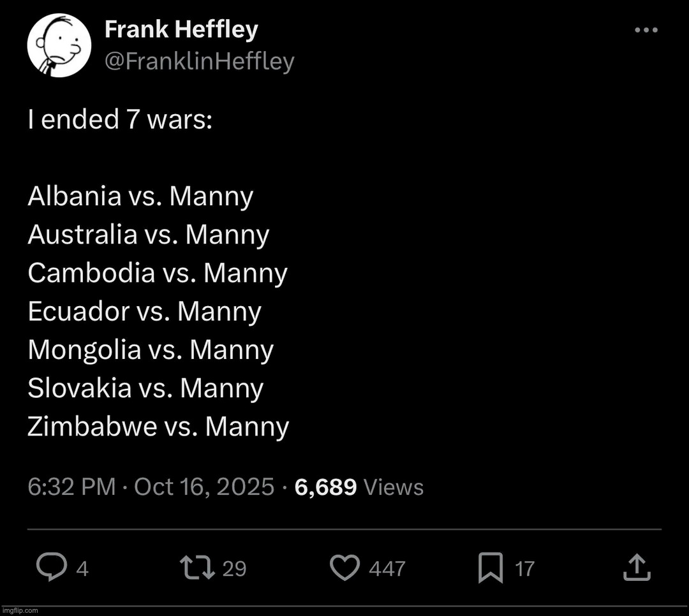Screen dimensions: 689x616
Task: Repost the tweet using the arrows icon
Action: (x=197, y=567)
